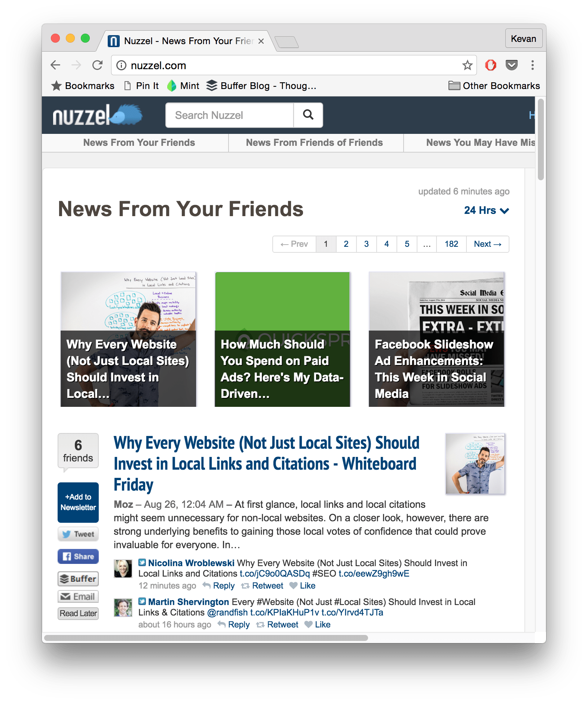Open the Facebook Slideshow featured card
588x703 pixels.
coord(437,339)
